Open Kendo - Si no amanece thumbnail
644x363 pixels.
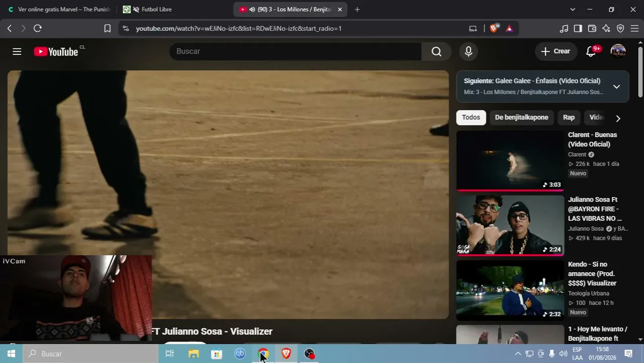pyautogui.click(x=510, y=290)
